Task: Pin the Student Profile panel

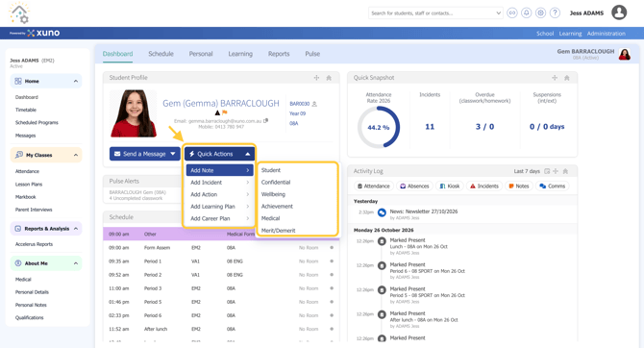Action: [329, 78]
